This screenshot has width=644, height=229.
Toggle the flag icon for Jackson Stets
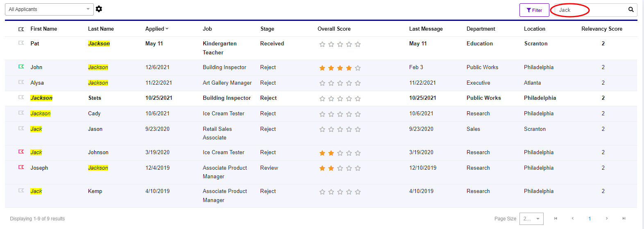(21, 97)
